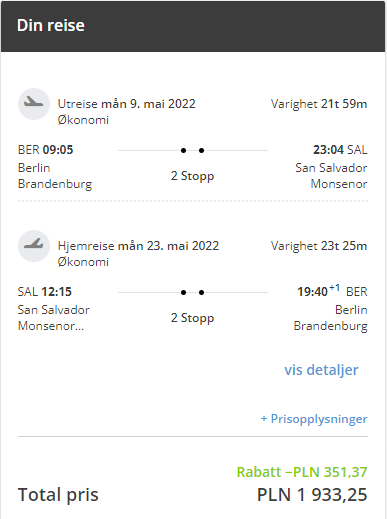Click the total price PLN 1 933,25

click(x=312, y=494)
